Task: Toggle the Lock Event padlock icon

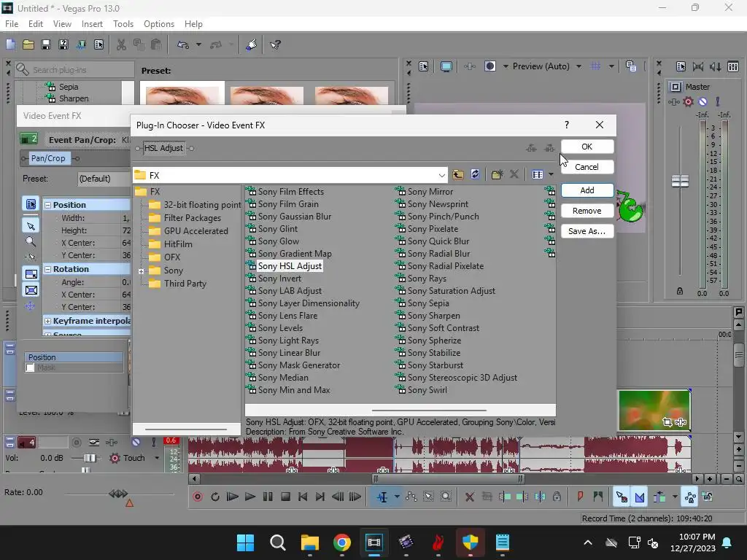Action: click(x=557, y=497)
